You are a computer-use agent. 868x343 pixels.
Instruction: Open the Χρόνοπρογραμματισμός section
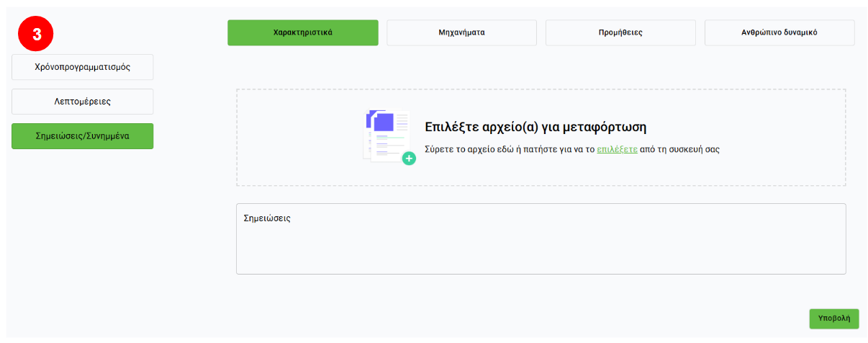click(x=82, y=67)
